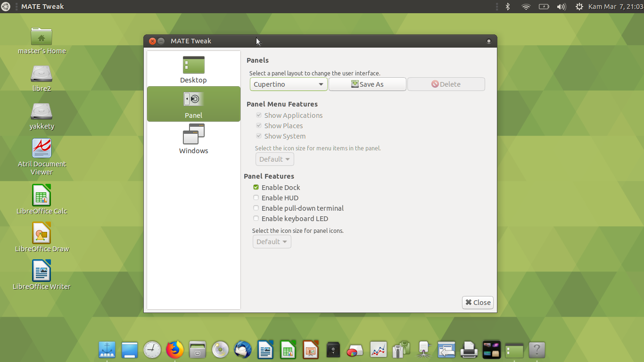Open the panel icon size dropdown
The width and height of the screenshot is (644, 362).
pyautogui.click(x=272, y=241)
